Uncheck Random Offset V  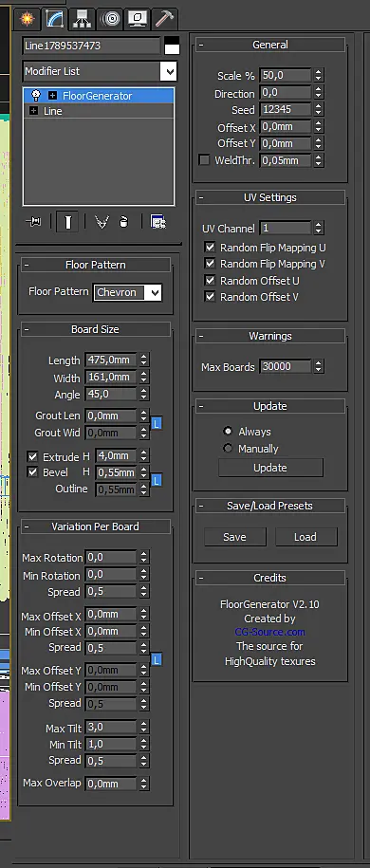tap(210, 297)
